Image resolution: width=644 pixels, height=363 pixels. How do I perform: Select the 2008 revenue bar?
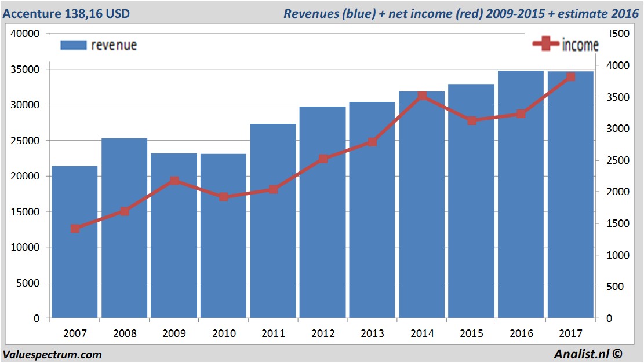point(125,228)
